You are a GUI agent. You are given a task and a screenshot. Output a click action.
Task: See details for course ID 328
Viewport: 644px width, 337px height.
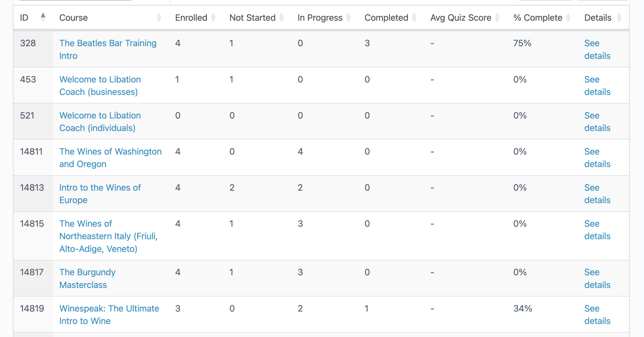point(597,49)
